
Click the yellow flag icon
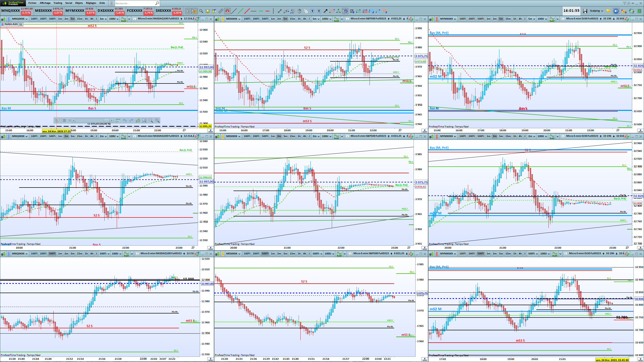[x=608, y=11]
